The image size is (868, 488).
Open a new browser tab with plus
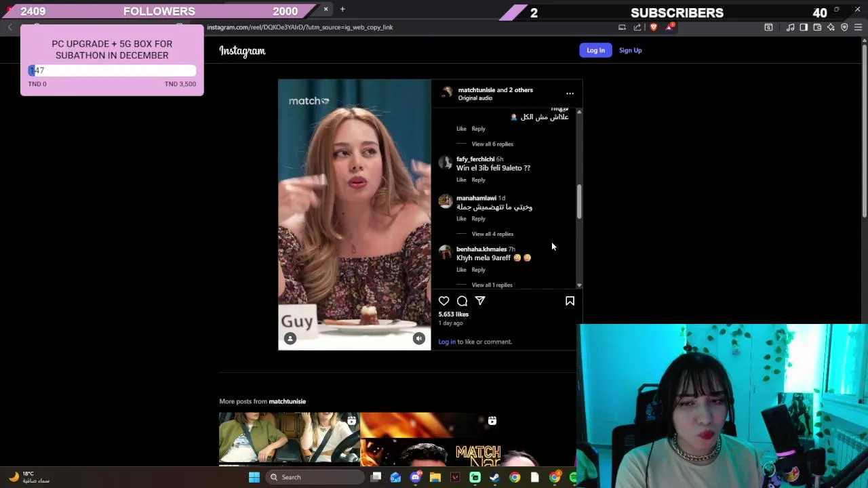(x=342, y=9)
